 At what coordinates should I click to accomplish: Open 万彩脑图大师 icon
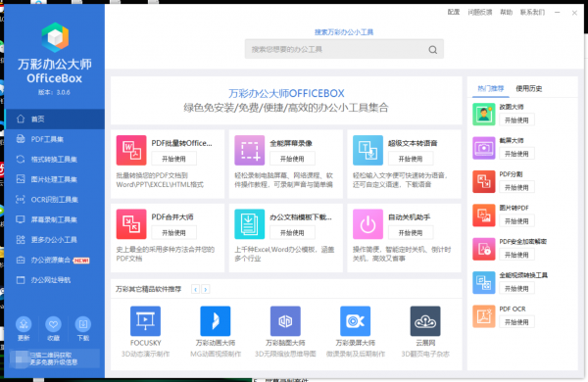(285, 321)
